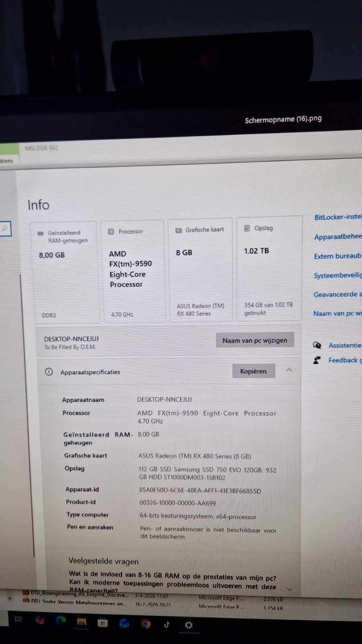Viewport: 362px width, 644px height.
Task: Click DESKTOP-NNCEJUJ name in header bar
Action: [71, 339]
